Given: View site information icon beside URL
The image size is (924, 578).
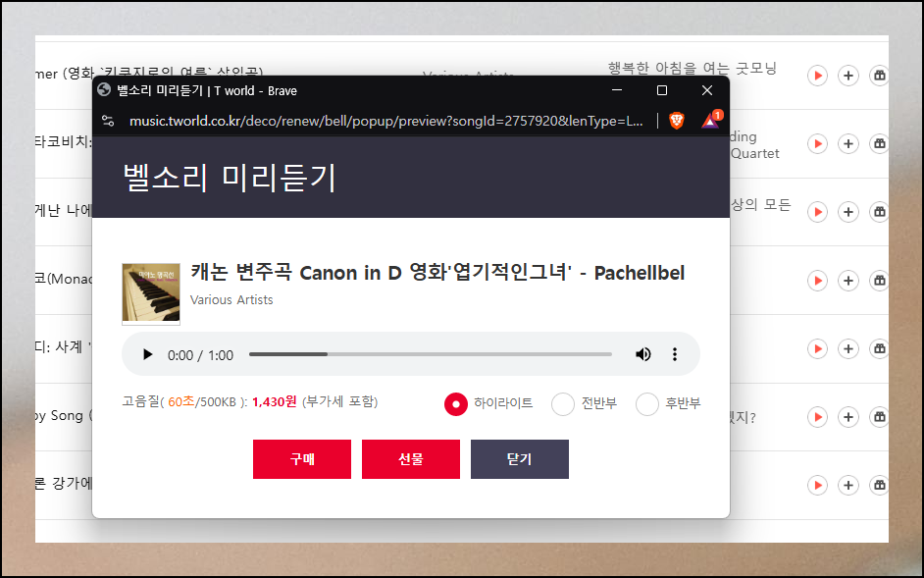Looking at the screenshot, I should click(x=108, y=121).
